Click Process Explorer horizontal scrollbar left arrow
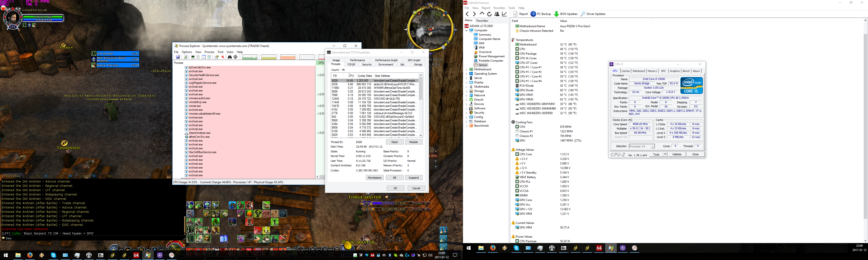 (317, 177)
